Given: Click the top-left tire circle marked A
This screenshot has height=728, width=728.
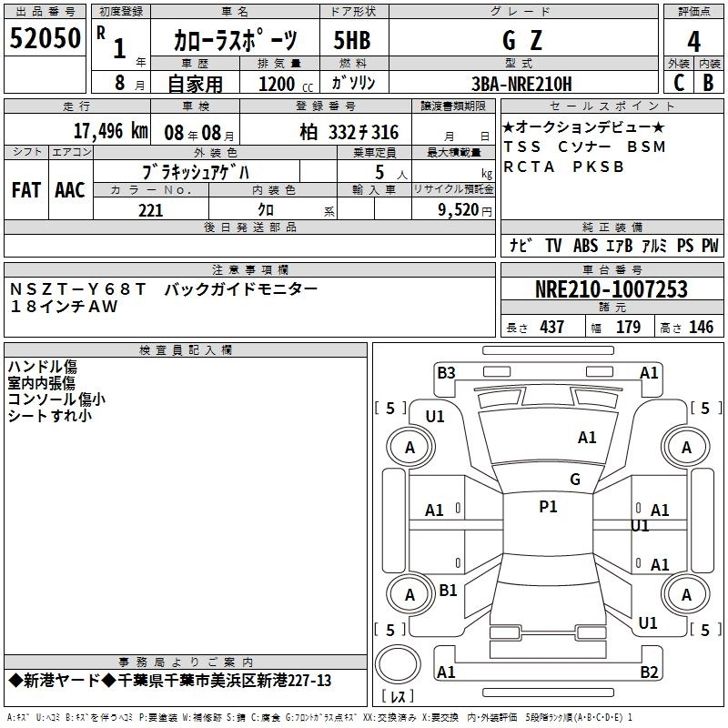Looking at the screenshot, I should [409, 447].
